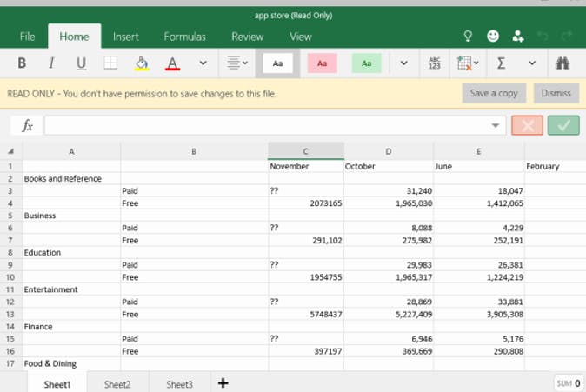The width and height of the screenshot is (586, 392).
Task: Open Find binoculars tool
Action: [x=562, y=63]
